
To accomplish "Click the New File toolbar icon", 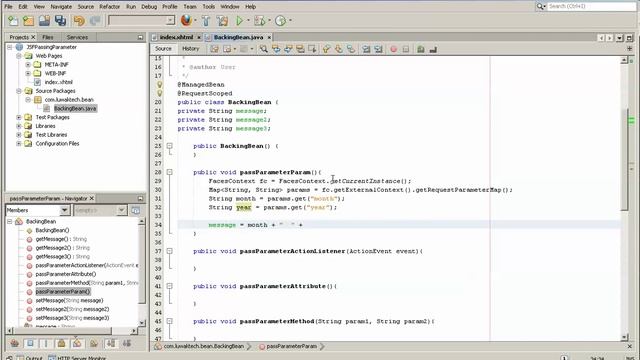I will pyautogui.click(x=13, y=20).
